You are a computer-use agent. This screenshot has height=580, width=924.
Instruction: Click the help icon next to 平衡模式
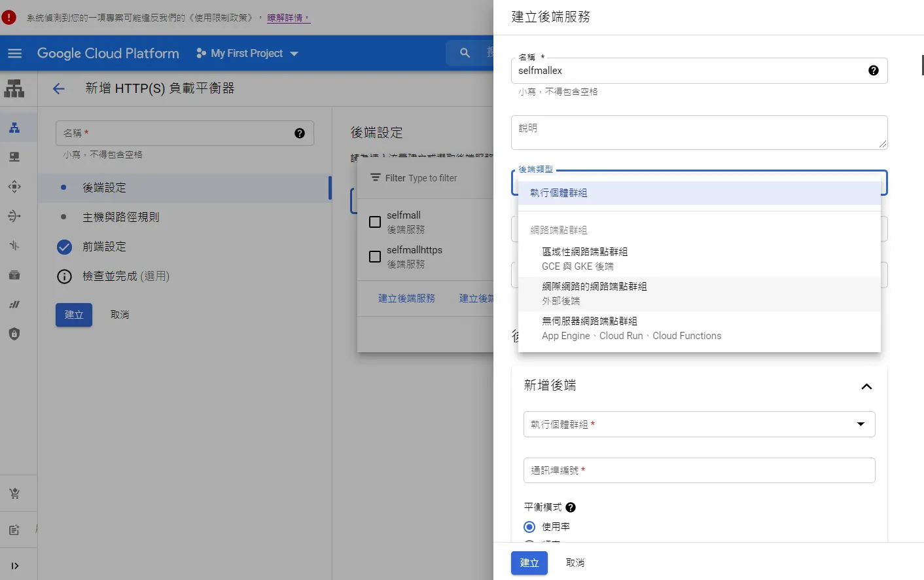tap(571, 507)
